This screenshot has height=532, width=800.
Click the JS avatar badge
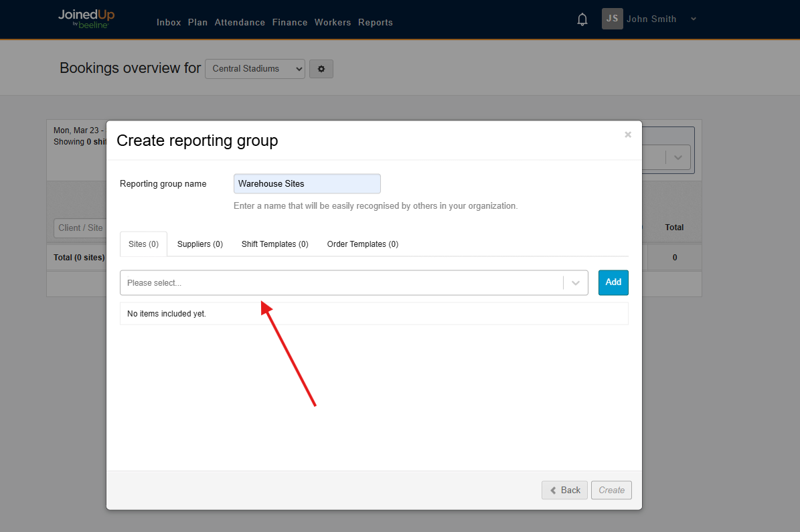tap(611, 19)
